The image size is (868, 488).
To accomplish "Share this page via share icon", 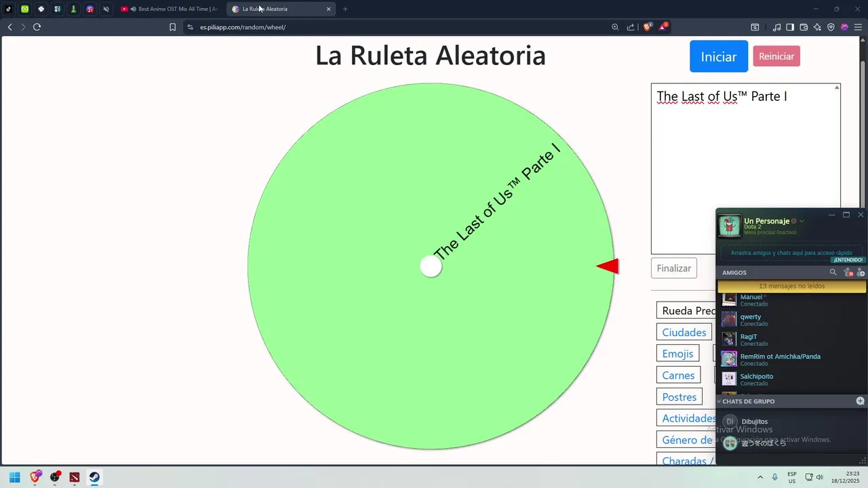I will [x=631, y=27].
